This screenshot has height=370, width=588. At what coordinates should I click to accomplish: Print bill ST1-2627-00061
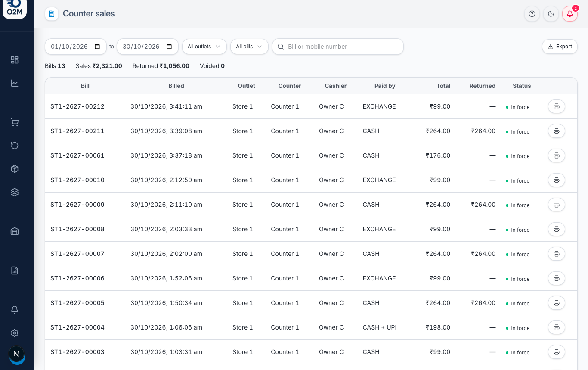click(557, 155)
